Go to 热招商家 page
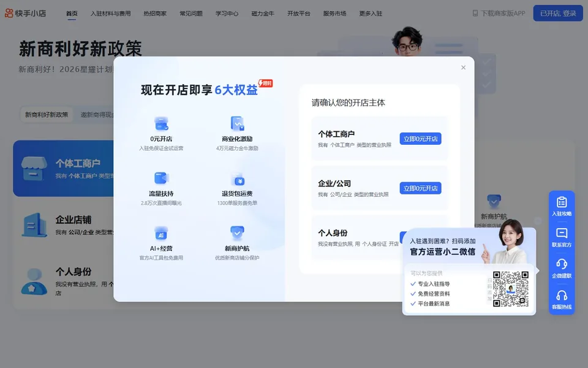 coord(155,13)
